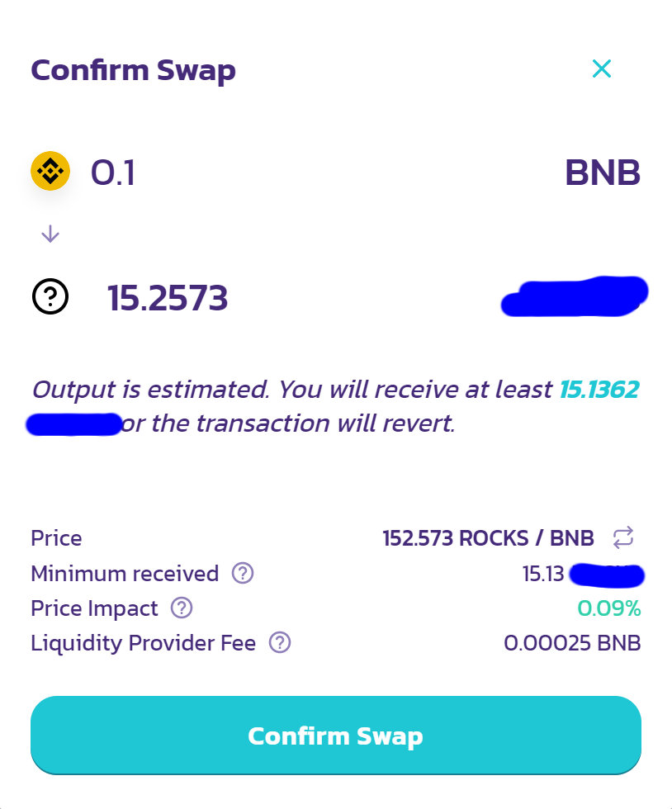Click the Confirm Swap dialog title
Viewport: 672px width, 809px height.
tap(133, 71)
